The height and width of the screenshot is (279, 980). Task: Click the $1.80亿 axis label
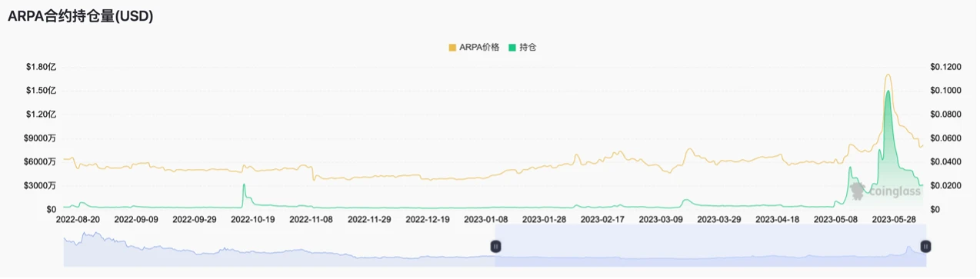[41, 67]
